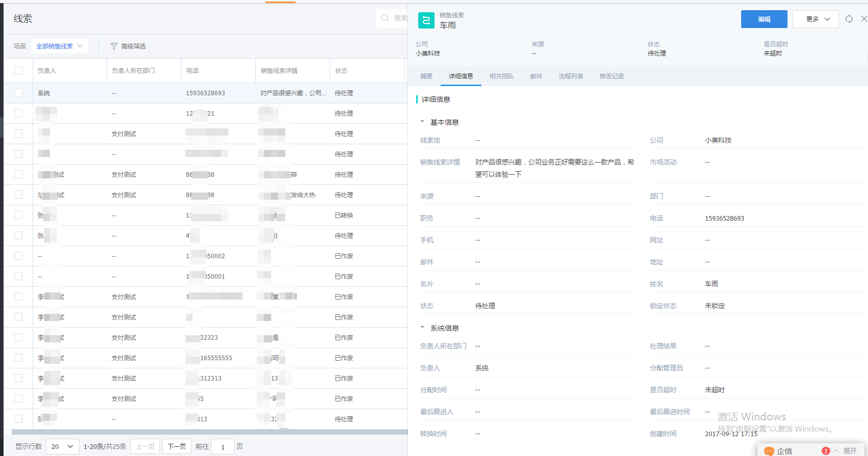The width and height of the screenshot is (868, 456).
Task: Click the search magnifier icon
Action: (x=385, y=18)
